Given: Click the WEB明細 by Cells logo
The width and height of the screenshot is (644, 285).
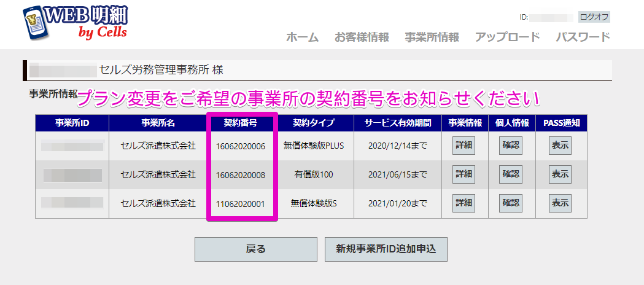Looking at the screenshot, I should click(76, 21).
